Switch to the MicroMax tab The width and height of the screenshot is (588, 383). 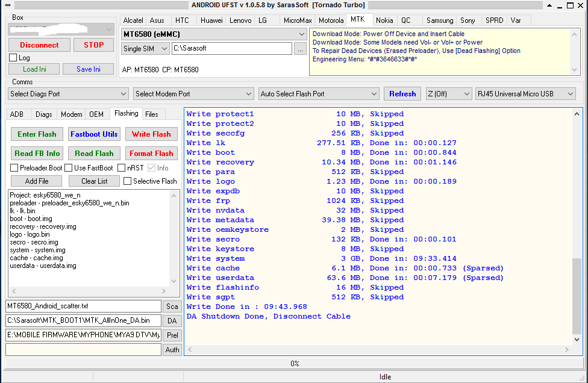[298, 20]
